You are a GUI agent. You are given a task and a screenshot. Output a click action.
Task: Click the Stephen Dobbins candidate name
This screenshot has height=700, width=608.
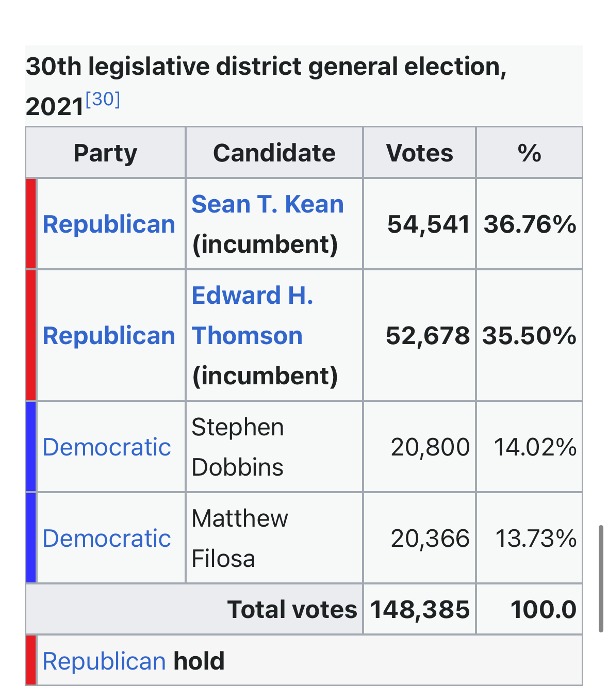237,447
